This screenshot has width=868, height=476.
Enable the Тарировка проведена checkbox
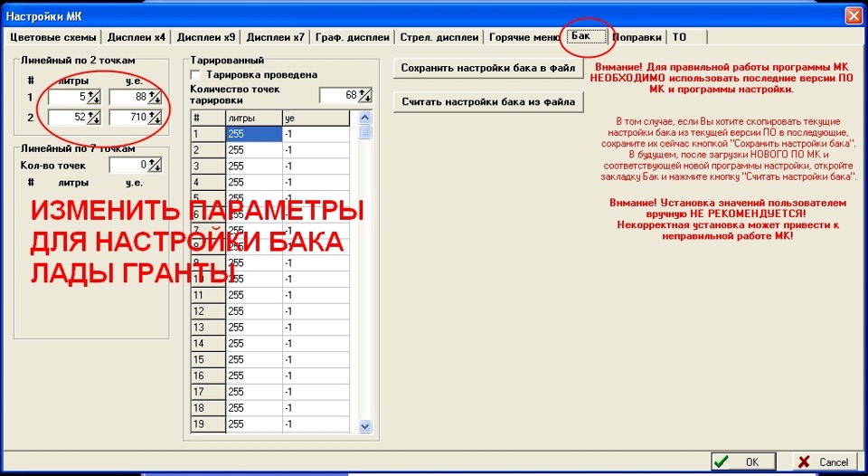click(x=195, y=74)
